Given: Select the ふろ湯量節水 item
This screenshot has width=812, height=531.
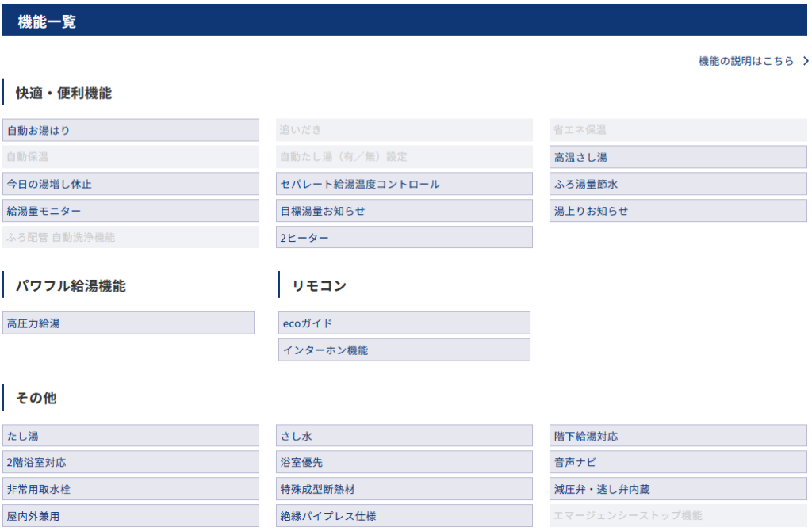Looking at the screenshot, I should tap(678, 184).
